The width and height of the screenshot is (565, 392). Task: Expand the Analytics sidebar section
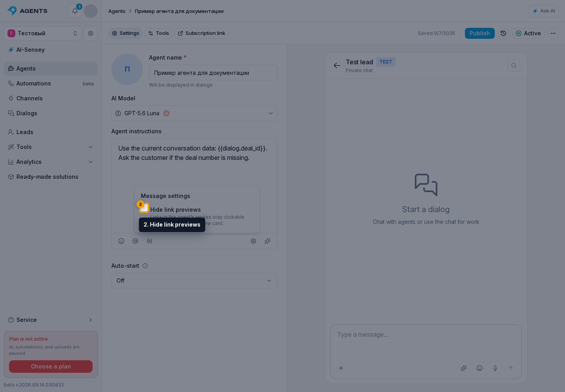[51, 162]
